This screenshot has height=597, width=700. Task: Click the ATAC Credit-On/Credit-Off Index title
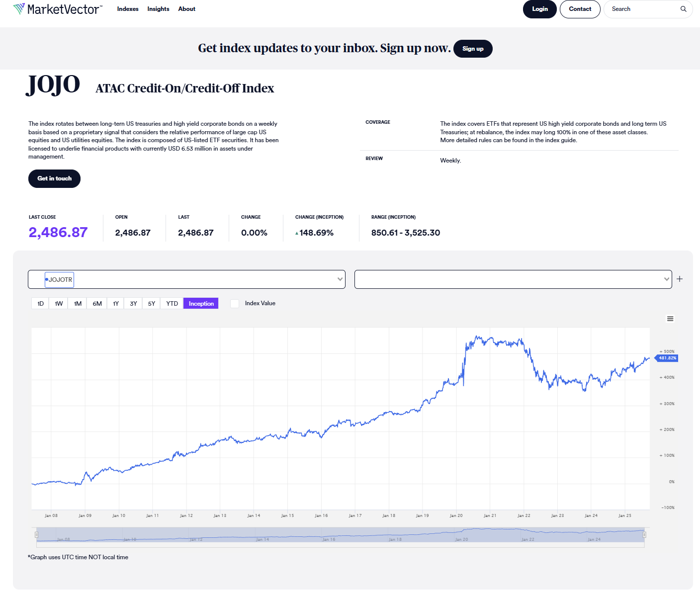point(185,88)
